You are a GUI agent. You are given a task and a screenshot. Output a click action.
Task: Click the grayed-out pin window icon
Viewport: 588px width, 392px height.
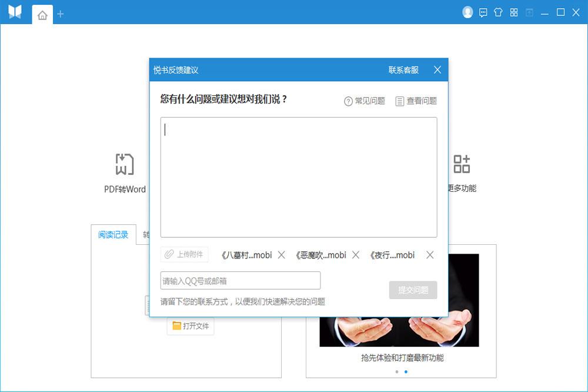[529, 12]
